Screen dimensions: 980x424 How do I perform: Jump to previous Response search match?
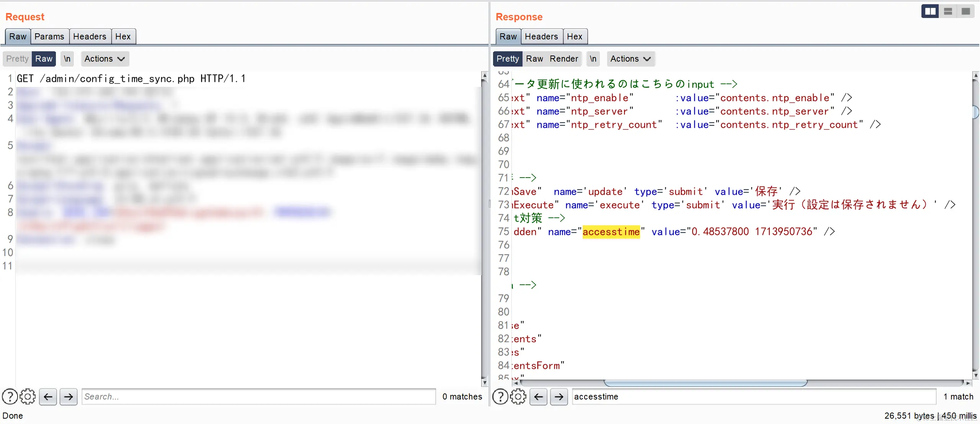[x=538, y=396]
